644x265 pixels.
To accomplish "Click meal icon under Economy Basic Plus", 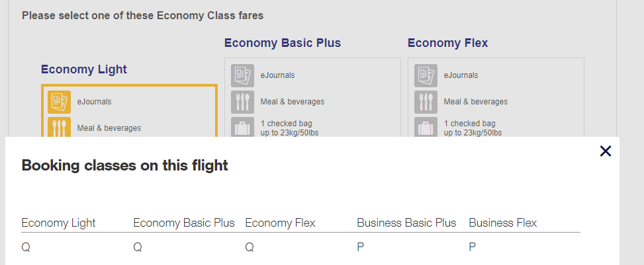I will point(242,102).
